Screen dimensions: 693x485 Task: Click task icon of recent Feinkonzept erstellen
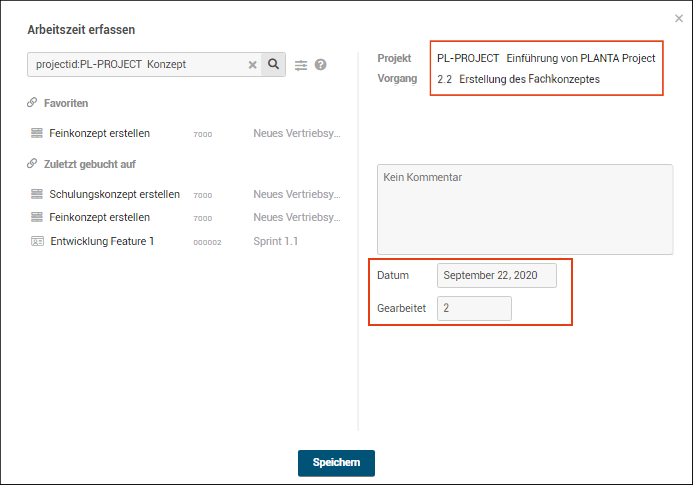37,217
